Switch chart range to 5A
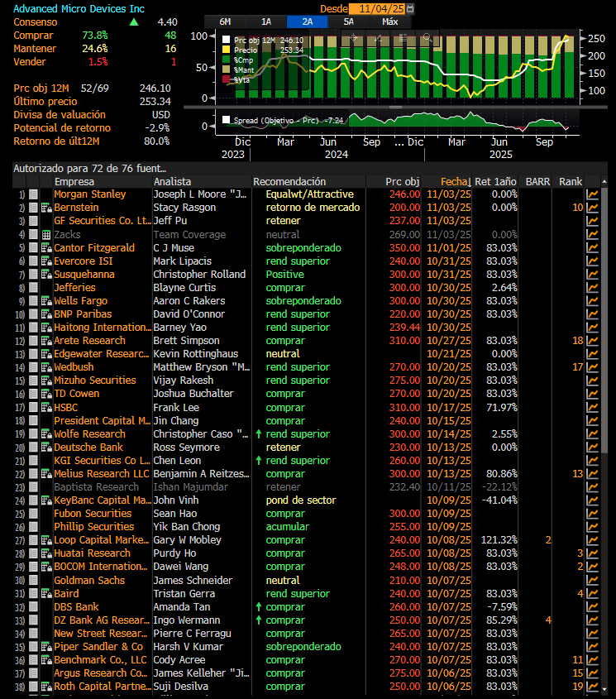Screen dimensions: 616x699 click(x=349, y=22)
